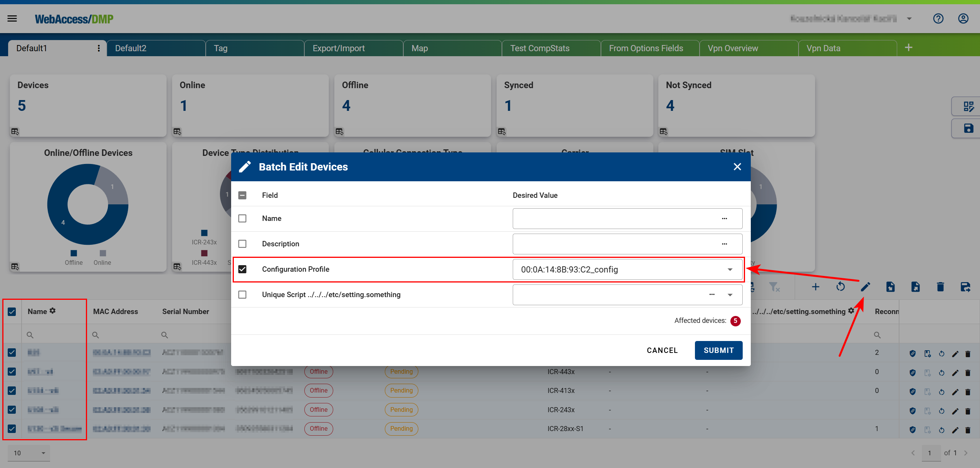Click the save layout icon on the right
Image resolution: width=980 pixels, height=468 pixels.
pos(968,128)
